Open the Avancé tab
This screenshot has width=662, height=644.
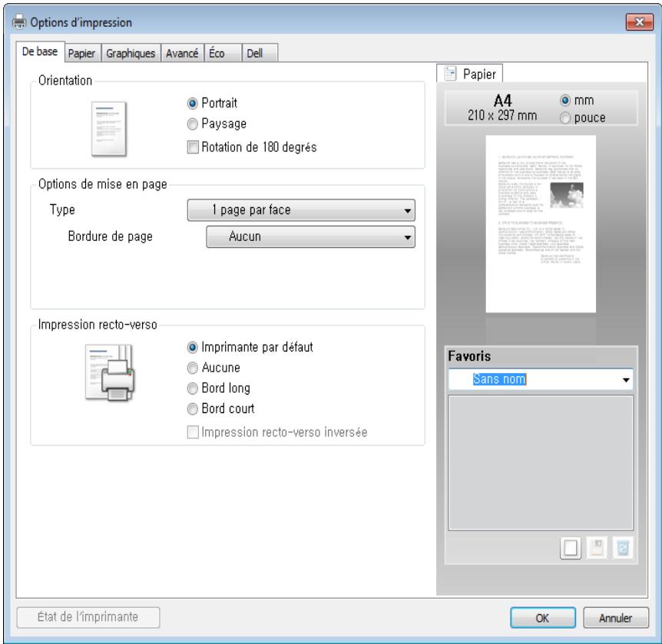182,53
